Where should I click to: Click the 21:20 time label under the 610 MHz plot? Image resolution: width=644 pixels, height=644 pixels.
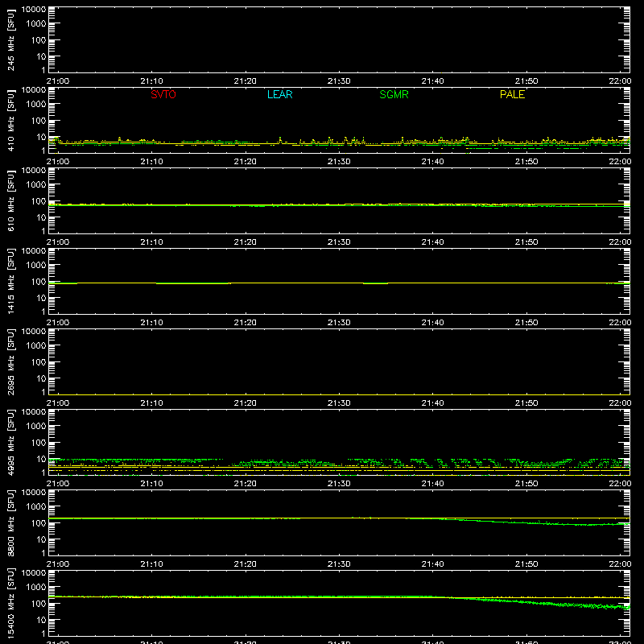pyautogui.click(x=246, y=242)
